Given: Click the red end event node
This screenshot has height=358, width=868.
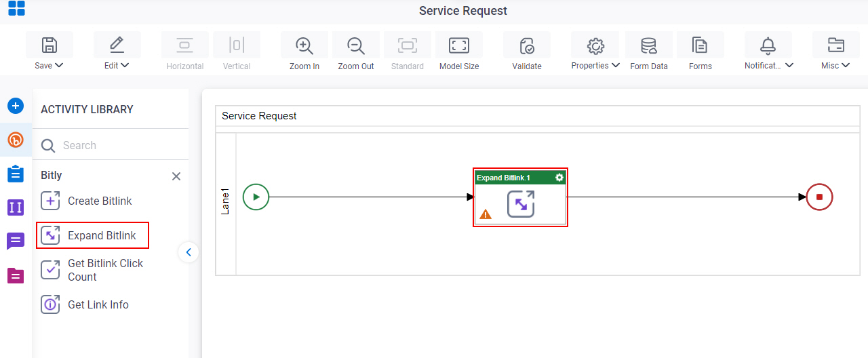Looking at the screenshot, I should pyautogui.click(x=819, y=197).
